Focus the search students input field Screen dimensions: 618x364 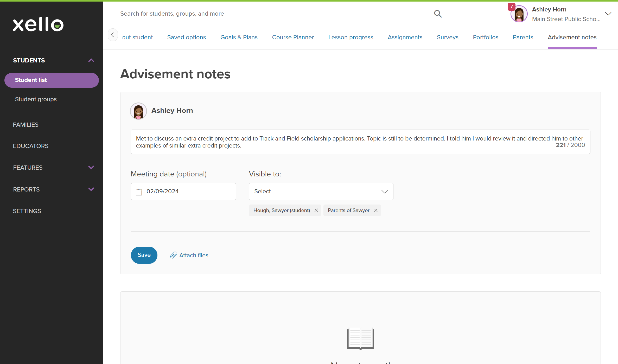276,14
